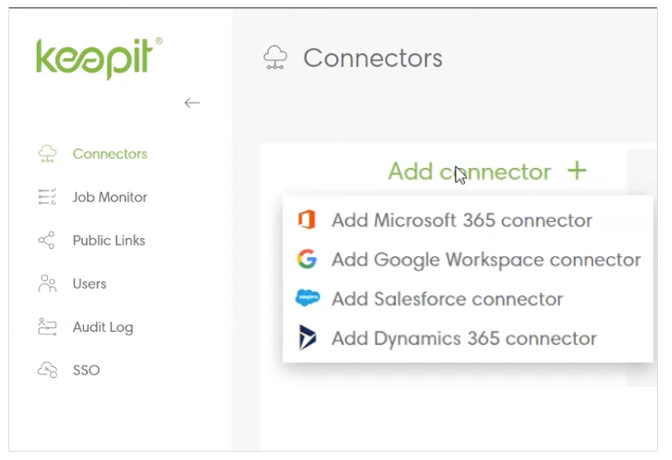The height and width of the screenshot is (460, 672).
Task: Click the SSO cloud key icon
Action: pos(47,370)
